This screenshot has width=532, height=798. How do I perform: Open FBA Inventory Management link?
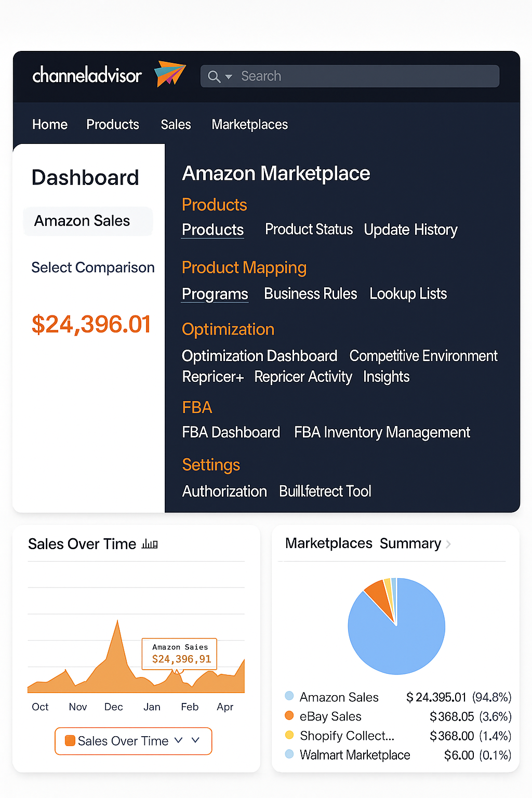click(x=382, y=432)
